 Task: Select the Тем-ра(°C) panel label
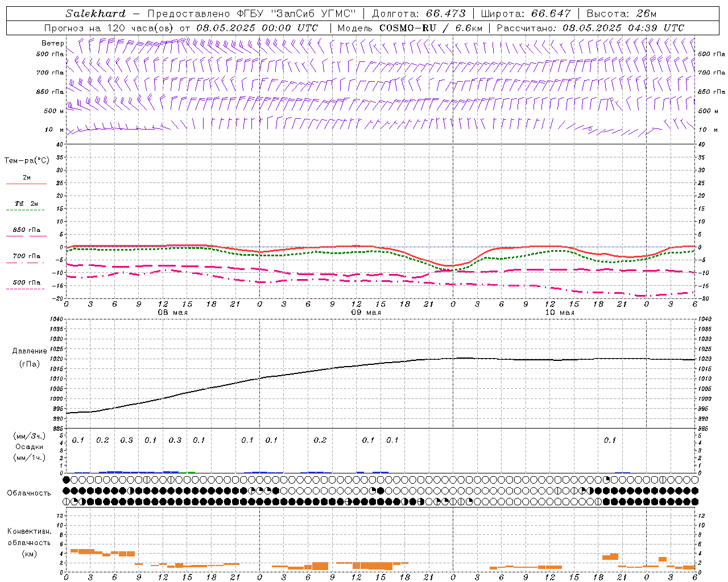tap(27, 161)
